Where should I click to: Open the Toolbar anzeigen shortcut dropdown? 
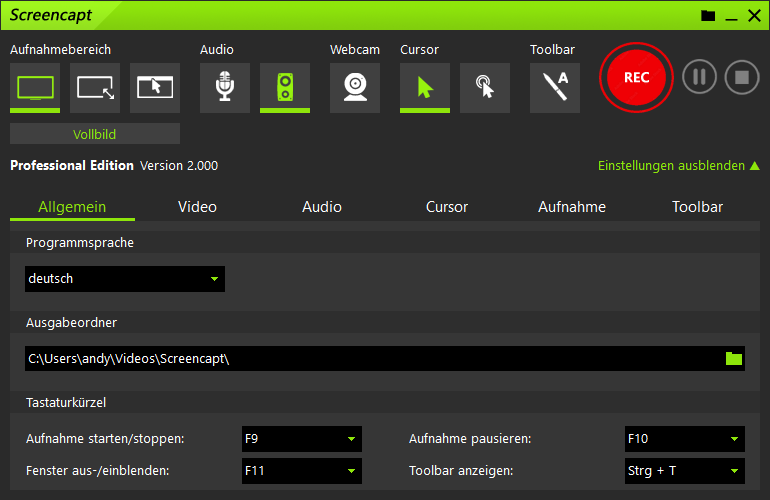coord(684,470)
